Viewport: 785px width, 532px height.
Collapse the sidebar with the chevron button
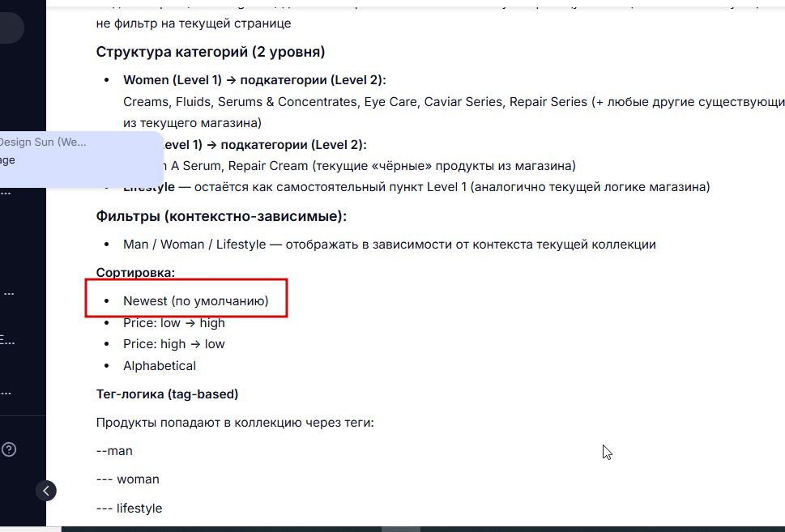pyautogui.click(x=46, y=491)
